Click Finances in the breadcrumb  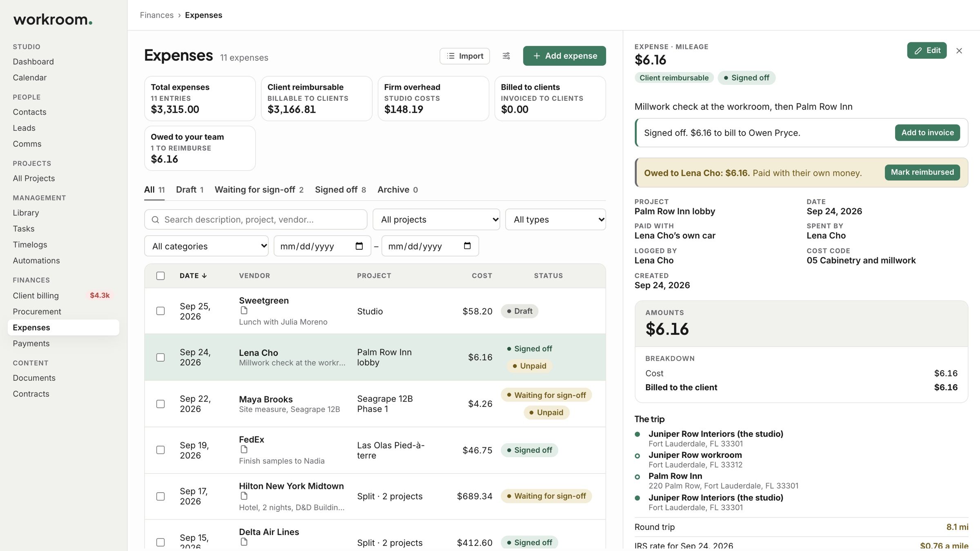pos(157,15)
